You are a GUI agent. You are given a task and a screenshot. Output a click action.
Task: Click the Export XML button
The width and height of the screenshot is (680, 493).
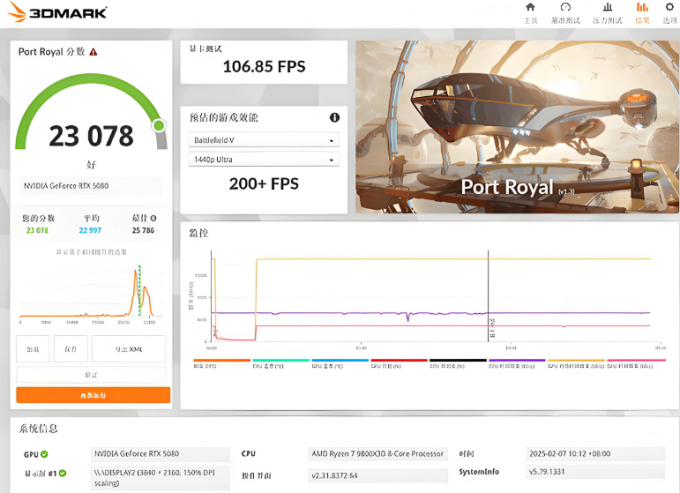pyautogui.click(x=128, y=349)
